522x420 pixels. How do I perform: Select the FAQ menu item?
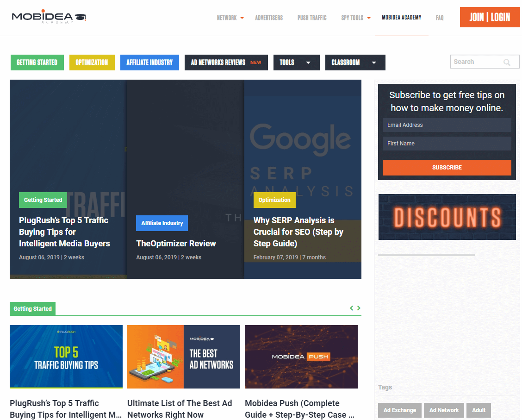coord(440,18)
